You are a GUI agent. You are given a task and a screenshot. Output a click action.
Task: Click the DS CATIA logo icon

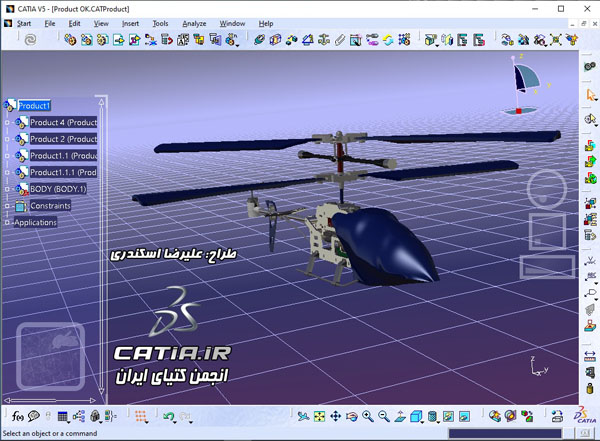[x=584, y=416]
